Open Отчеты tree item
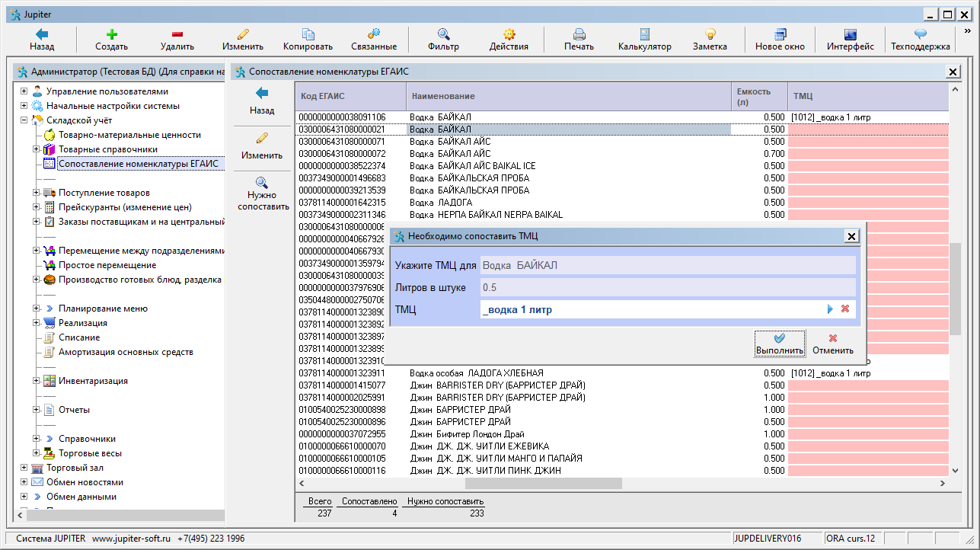Viewport: 980px width, 550px height. coord(74,410)
